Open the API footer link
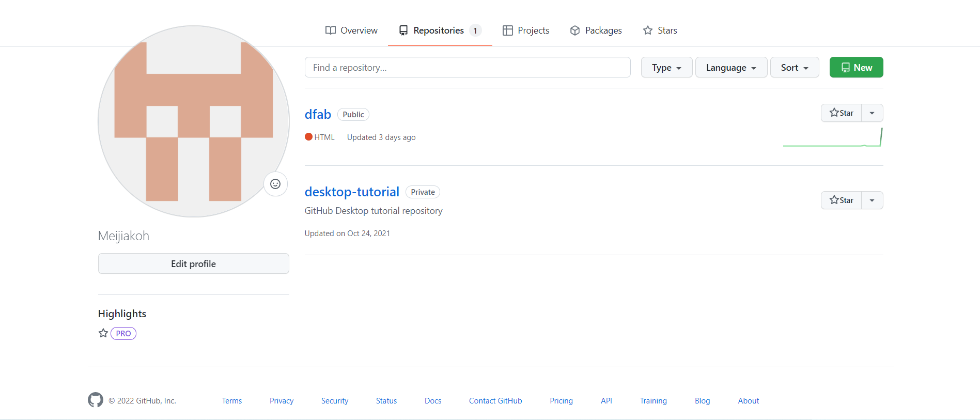 pos(606,401)
